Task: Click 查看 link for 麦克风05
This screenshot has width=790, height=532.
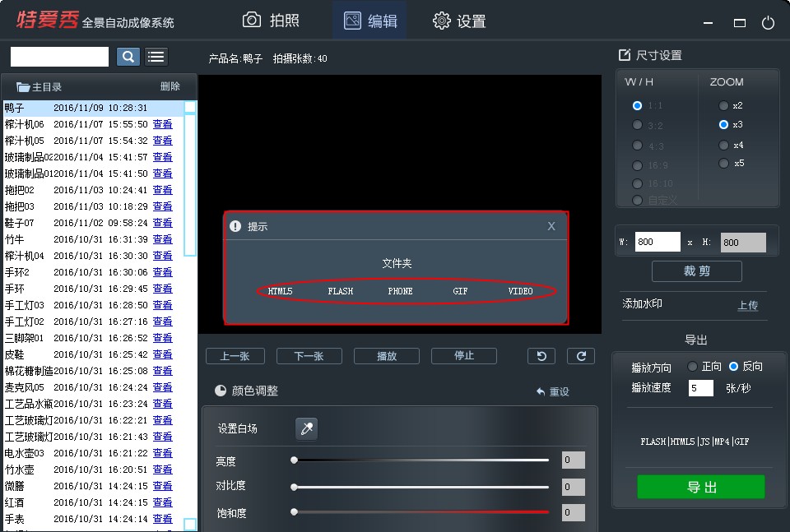Action: click(163, 387)
